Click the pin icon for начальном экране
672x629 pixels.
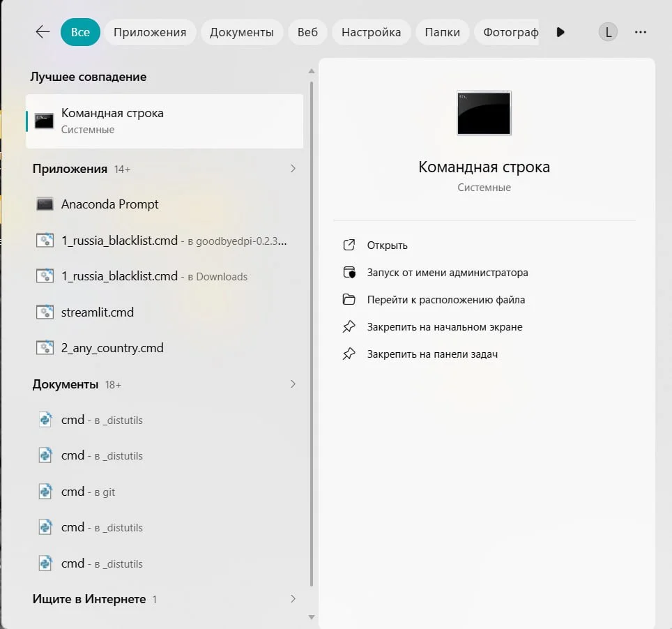point(349,327)
